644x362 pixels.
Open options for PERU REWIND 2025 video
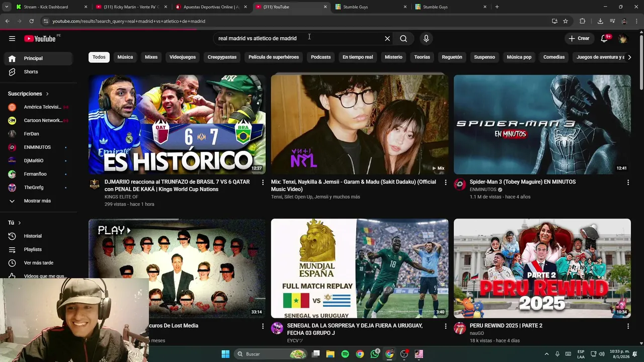pos(628,326)
